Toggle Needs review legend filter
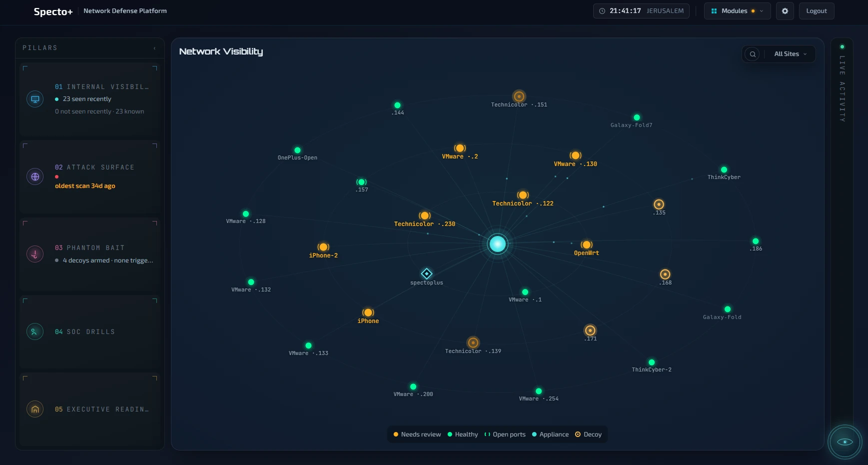The image size is (868, 465). [x=417, y=434]
